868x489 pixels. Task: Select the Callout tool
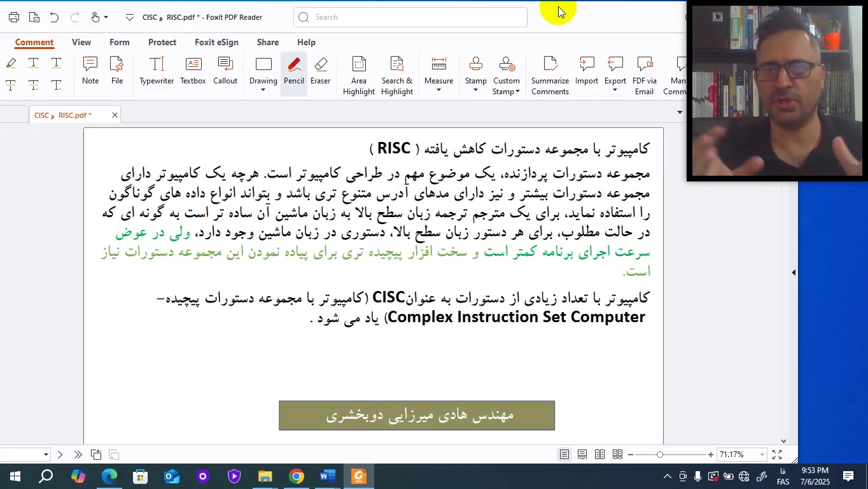tap(225, 71)
